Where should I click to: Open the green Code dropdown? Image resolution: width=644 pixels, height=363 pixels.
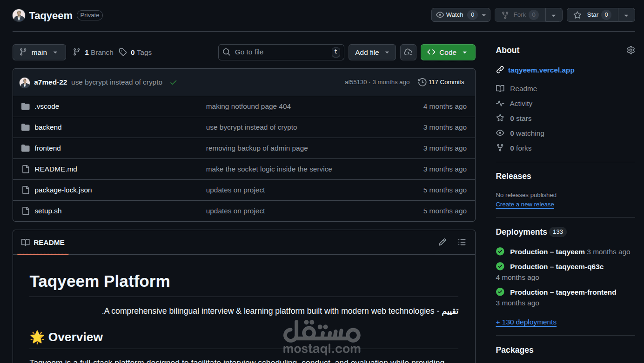click(x=448, y=53)
